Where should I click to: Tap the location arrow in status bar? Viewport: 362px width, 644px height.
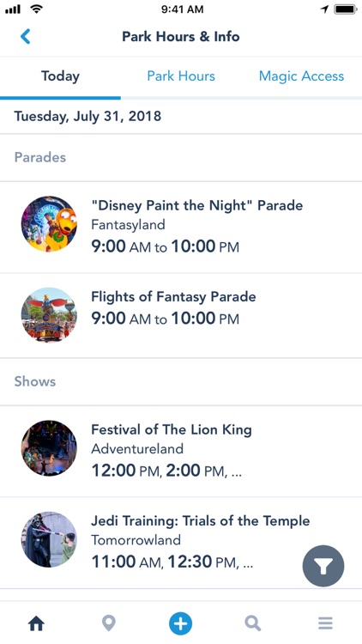(x=324, y=9)
